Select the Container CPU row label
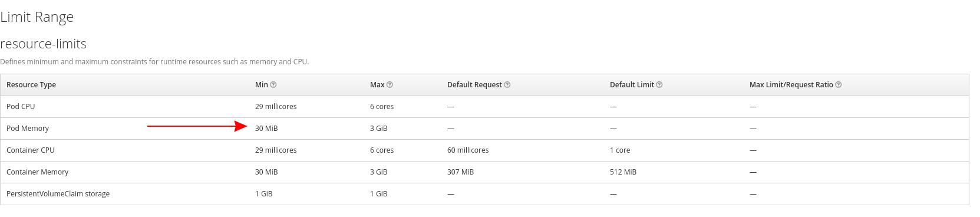The height and width of the screenshot is (217, 980). (x=31, y=150)
